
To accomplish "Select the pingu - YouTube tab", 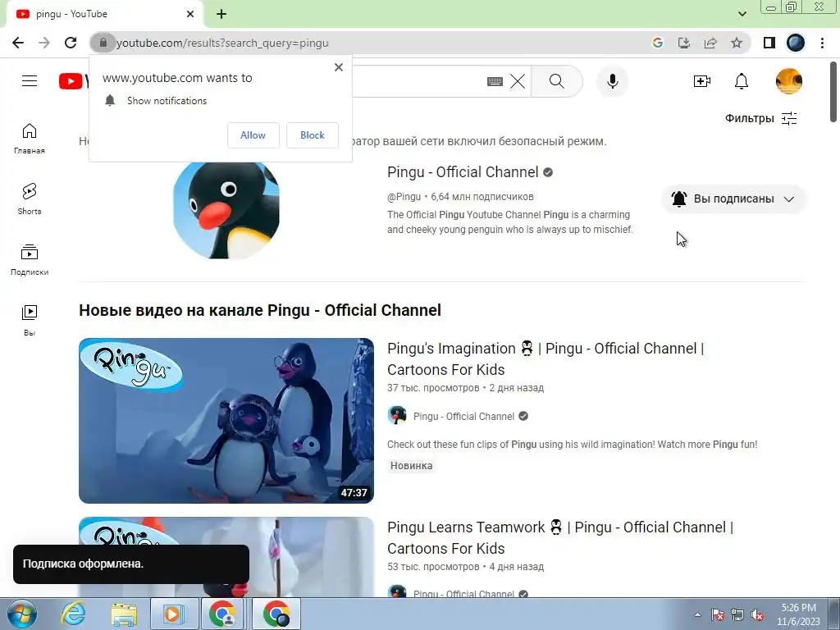I will click(x=104, y=14).
